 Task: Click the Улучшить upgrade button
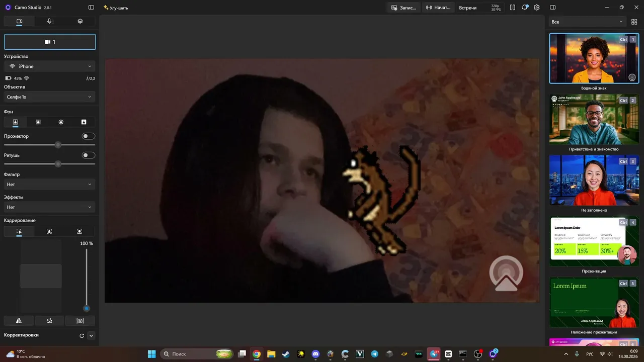click(116, 8)
